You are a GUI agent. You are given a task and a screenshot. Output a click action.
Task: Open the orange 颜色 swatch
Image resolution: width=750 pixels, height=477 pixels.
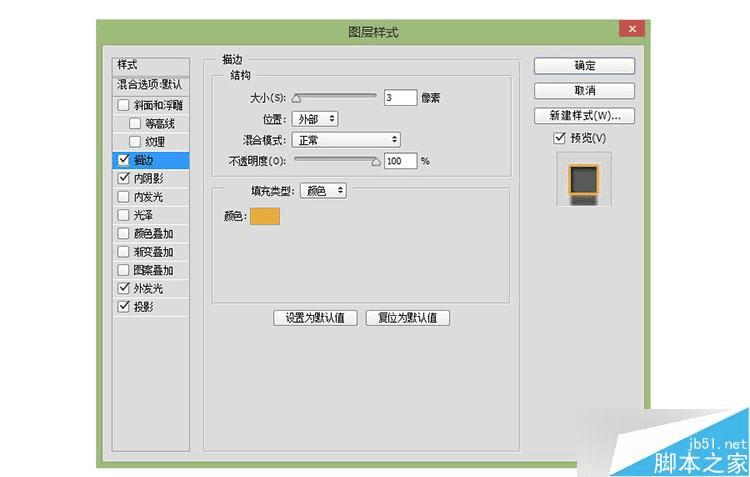[x=265, y=216]
